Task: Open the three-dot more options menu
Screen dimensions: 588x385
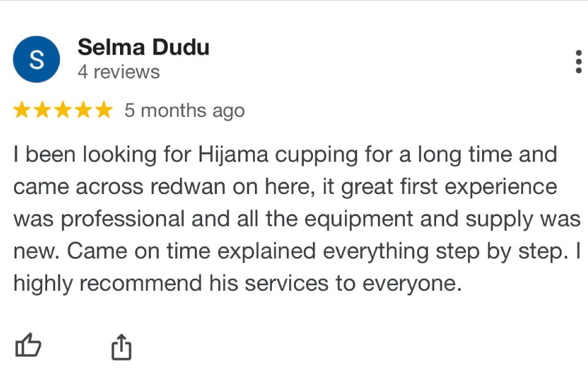Action: [579, 61]
